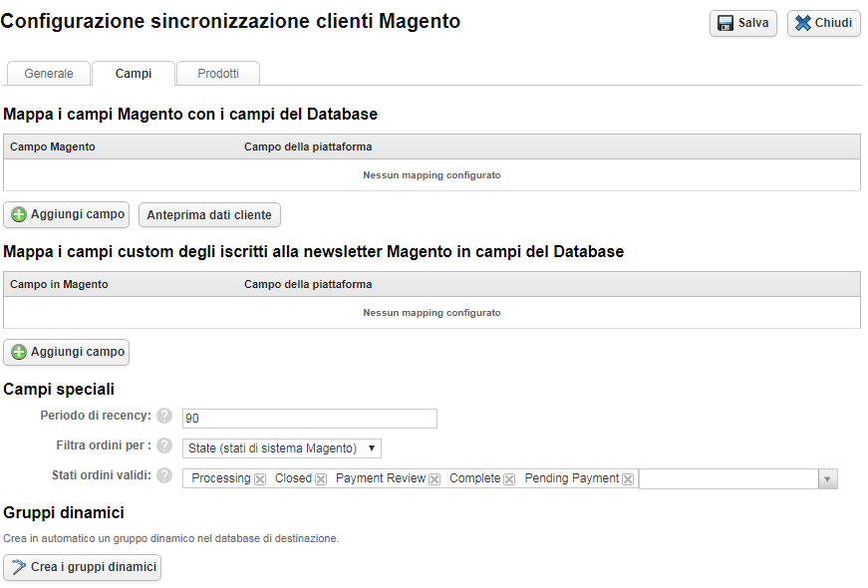Click the Processing state tag label
868x588 pixels.
tap(221, 478)
